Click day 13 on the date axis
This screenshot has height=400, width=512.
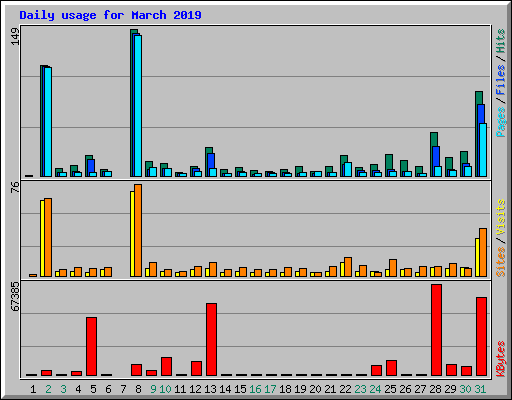tap(210, 389)
